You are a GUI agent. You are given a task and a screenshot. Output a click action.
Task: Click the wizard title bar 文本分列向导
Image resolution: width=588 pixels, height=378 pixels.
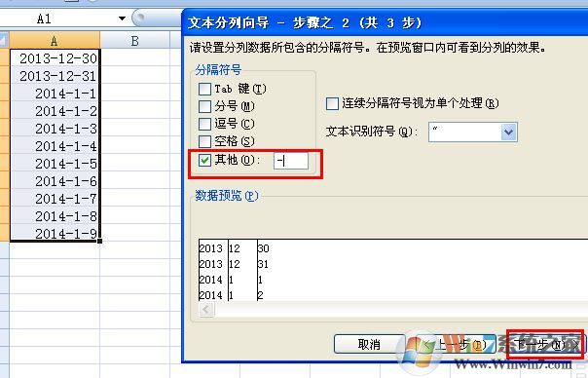point(385,22)
